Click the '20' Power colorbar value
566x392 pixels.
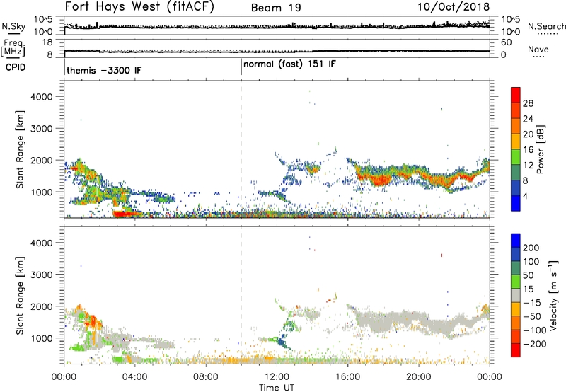[528, 134]
